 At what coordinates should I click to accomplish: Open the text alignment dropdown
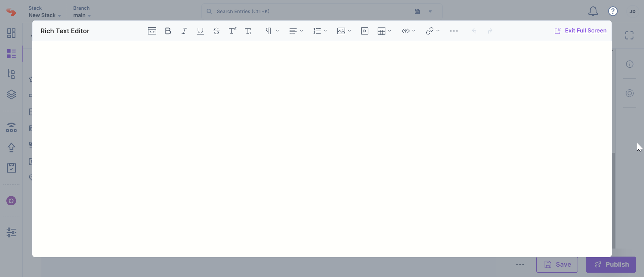[296, 31]
